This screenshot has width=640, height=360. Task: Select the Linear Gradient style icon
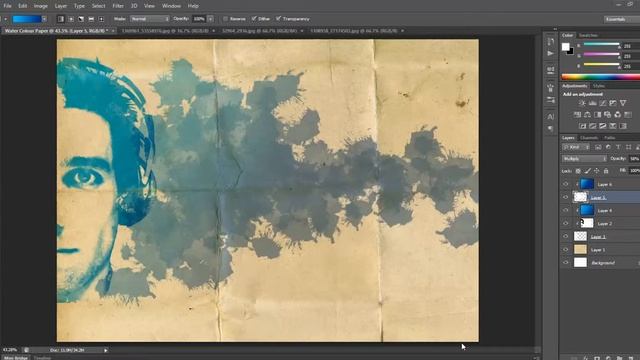[61, 19]
